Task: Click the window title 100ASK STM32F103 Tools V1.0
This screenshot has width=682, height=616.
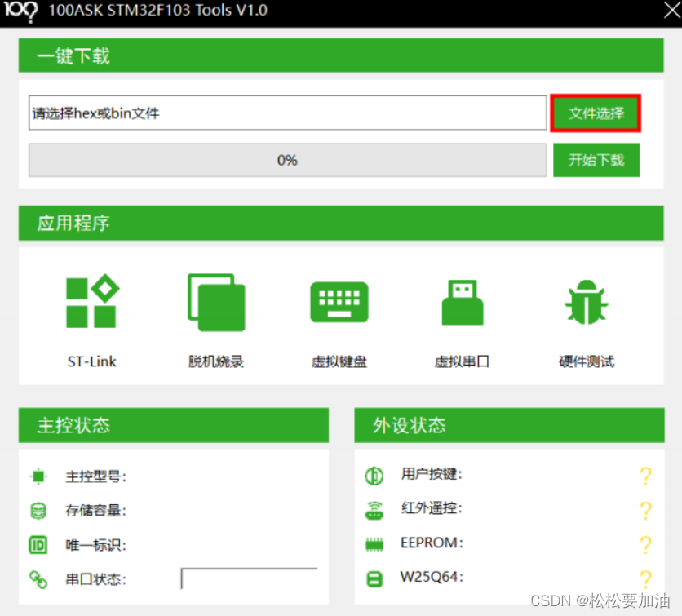Action: point(158,10)
